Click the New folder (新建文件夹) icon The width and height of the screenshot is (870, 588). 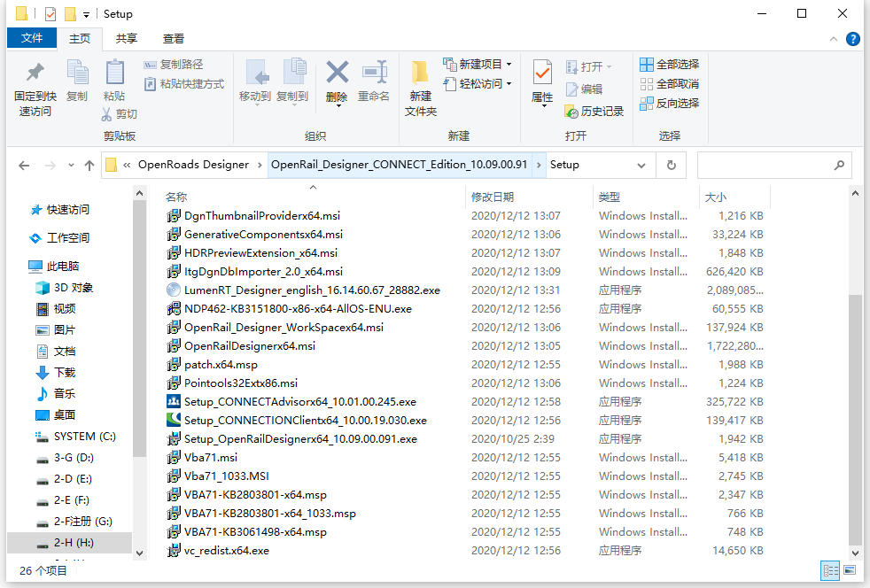coord(420,73)
